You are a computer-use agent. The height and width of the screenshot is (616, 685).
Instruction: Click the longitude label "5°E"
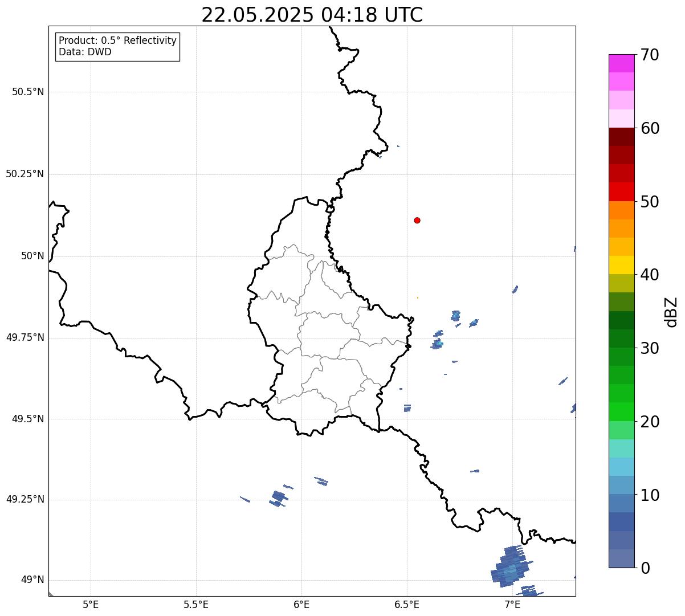91,604
